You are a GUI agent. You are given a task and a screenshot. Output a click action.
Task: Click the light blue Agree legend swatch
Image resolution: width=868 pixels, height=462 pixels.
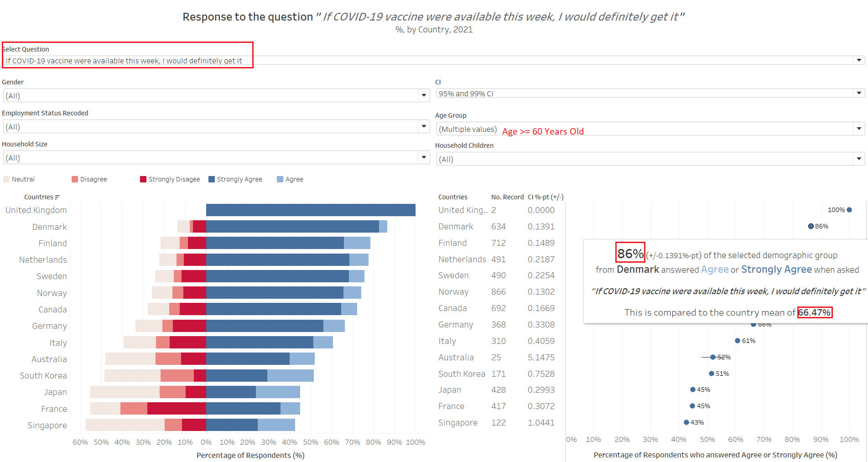[280, 179]
